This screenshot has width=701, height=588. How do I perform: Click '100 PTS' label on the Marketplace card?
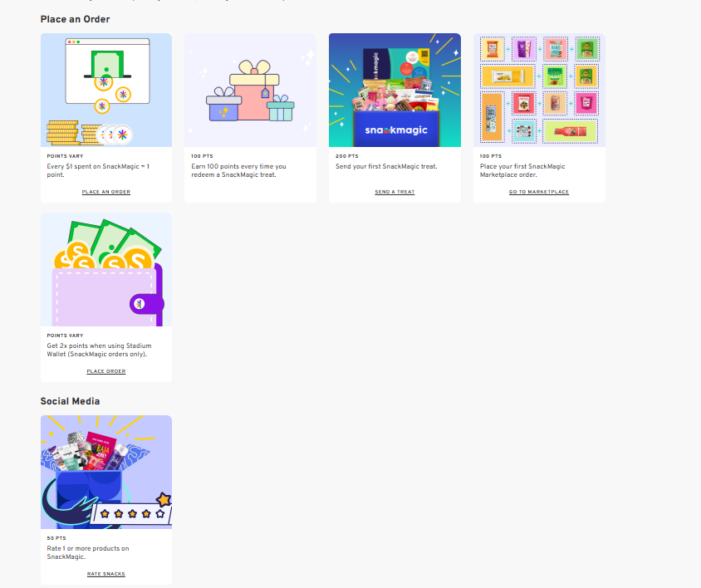(x=491, y=156)
